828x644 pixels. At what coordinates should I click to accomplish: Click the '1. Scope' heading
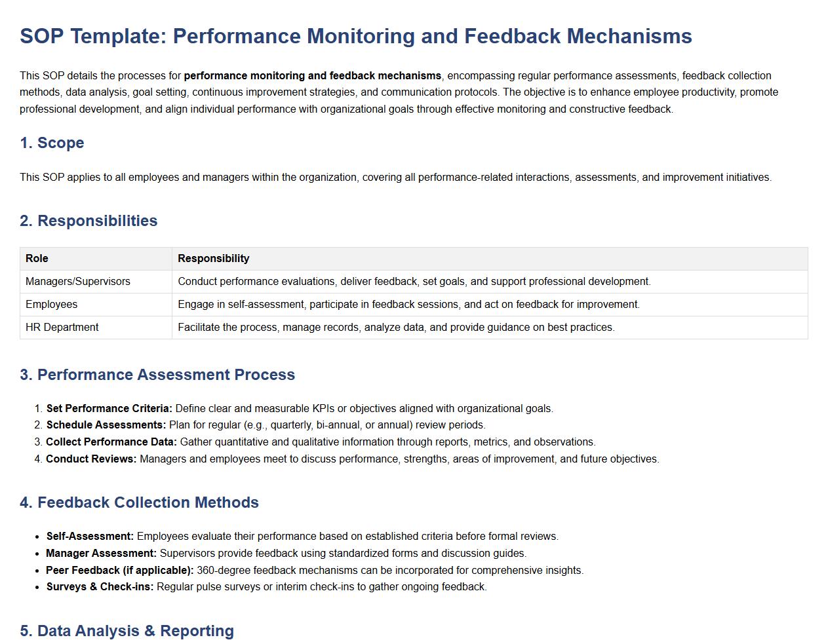coord(52,143)
